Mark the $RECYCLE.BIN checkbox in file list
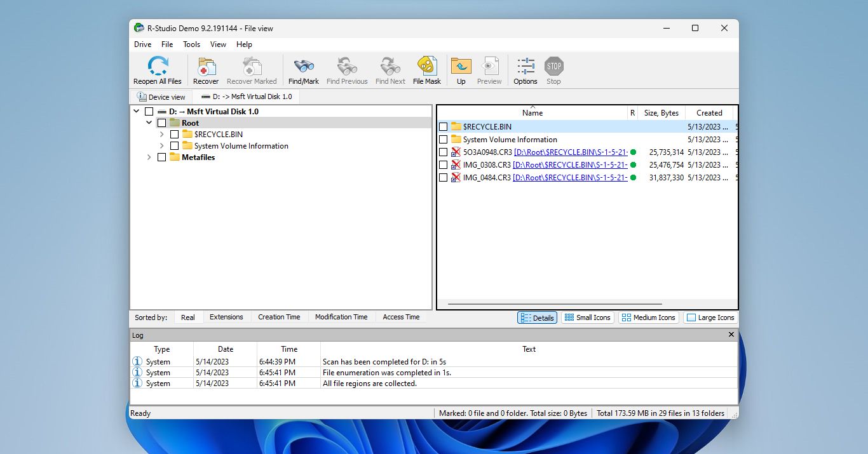This screenshot has height=454, width=868. pyautogui.click(x=443, y=127)
